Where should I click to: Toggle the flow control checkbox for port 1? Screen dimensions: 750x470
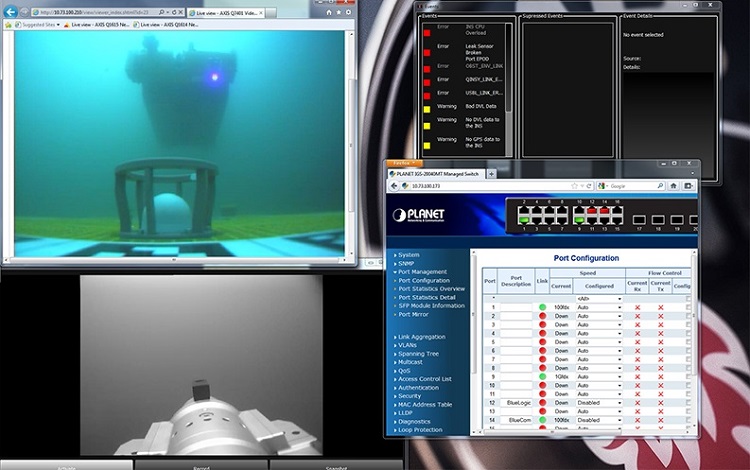[x=688, y=307]
